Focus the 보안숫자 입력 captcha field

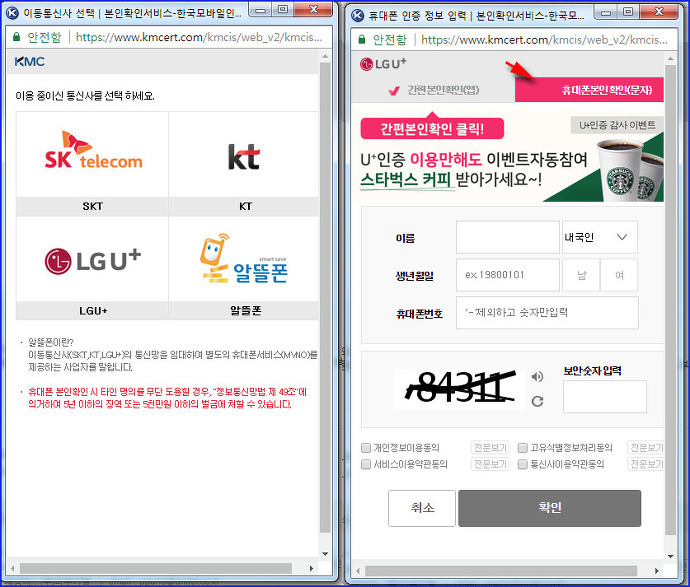point(605,396)
